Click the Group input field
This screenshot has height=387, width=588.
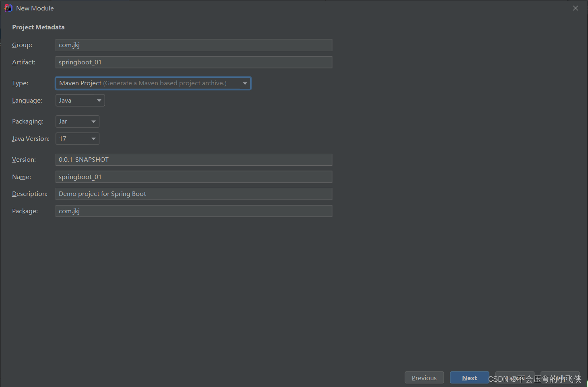(x=194, y=45)
